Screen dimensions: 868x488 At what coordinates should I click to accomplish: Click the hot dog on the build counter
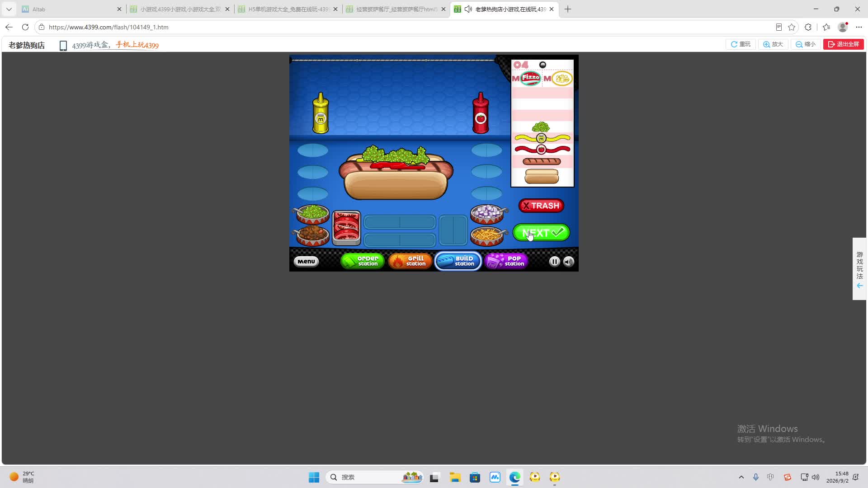(396, 173)
